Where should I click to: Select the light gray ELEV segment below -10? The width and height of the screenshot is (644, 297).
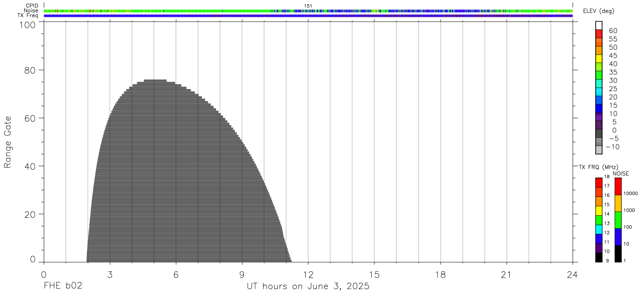[599, 150]
